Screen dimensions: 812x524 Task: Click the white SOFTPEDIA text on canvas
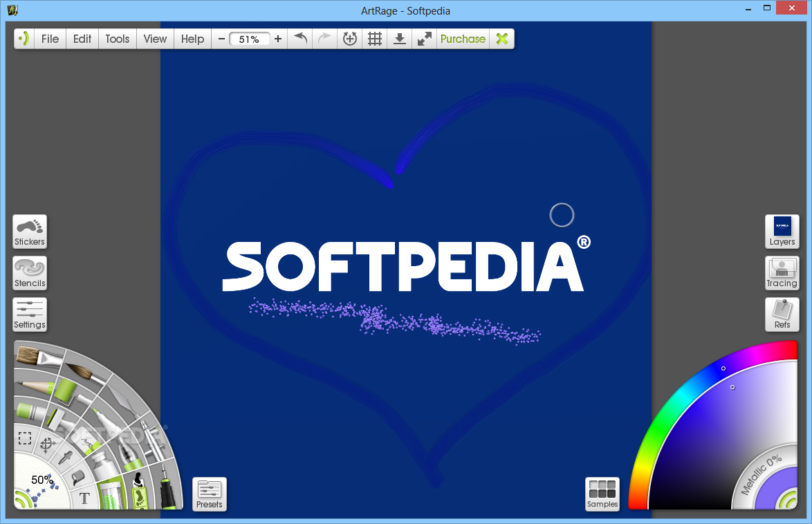coord(404,266)
